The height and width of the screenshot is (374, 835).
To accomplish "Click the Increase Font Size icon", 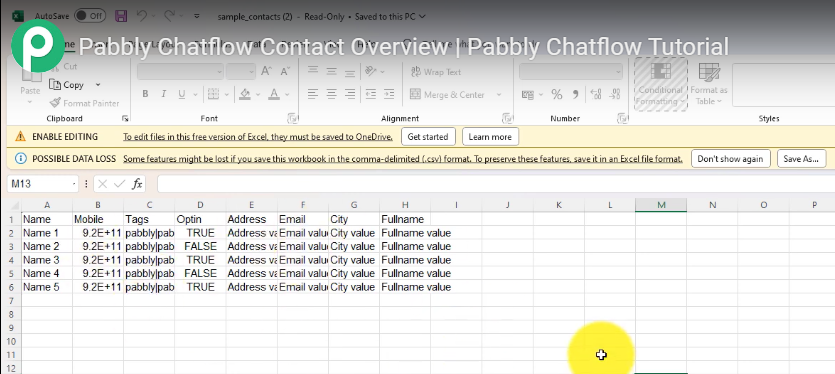I will tap(266, 71).
